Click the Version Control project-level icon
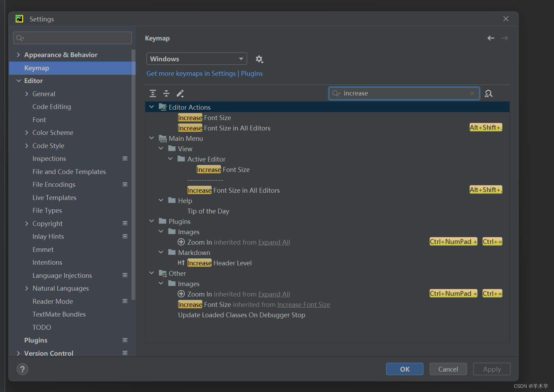This screenshot has width=554, height=392. [125, 353]
